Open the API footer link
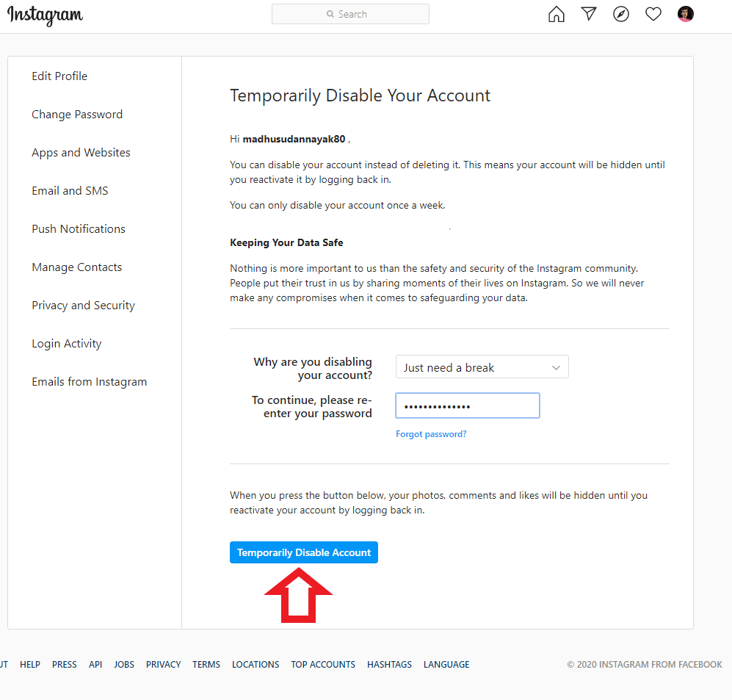 pos(95,664)
